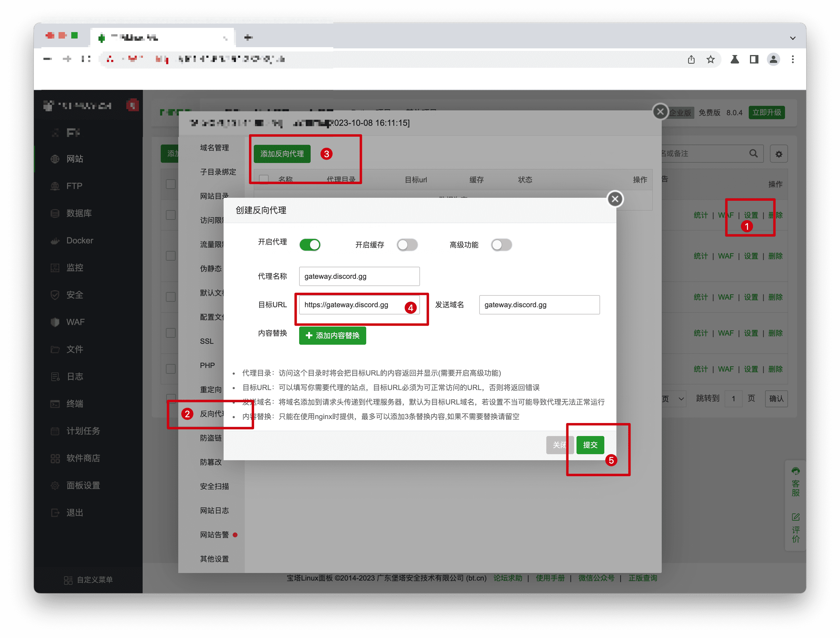Click the 退出 logout icon
The width and height of the screenshot is (840, 638).
[55, 513]
